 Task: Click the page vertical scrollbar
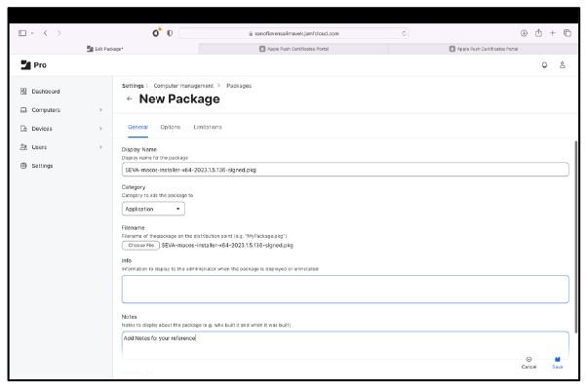pyautogui.click(x=575, y=236)
